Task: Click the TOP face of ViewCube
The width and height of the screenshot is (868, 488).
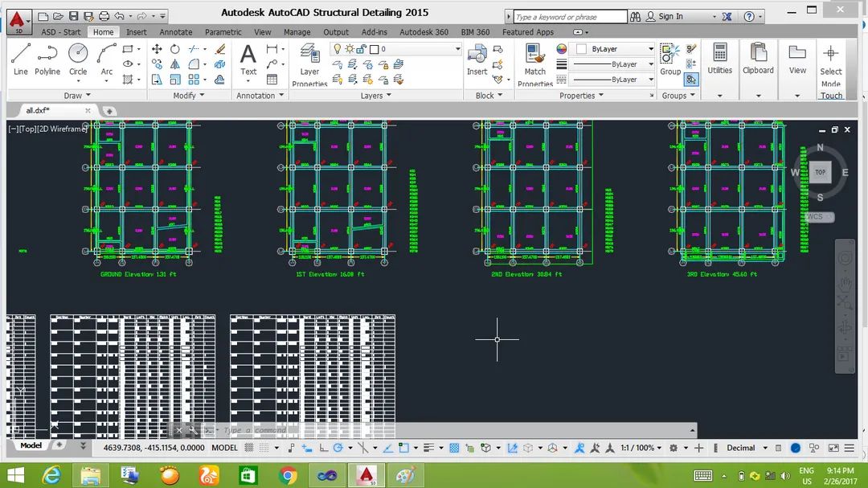Action: 820,172
